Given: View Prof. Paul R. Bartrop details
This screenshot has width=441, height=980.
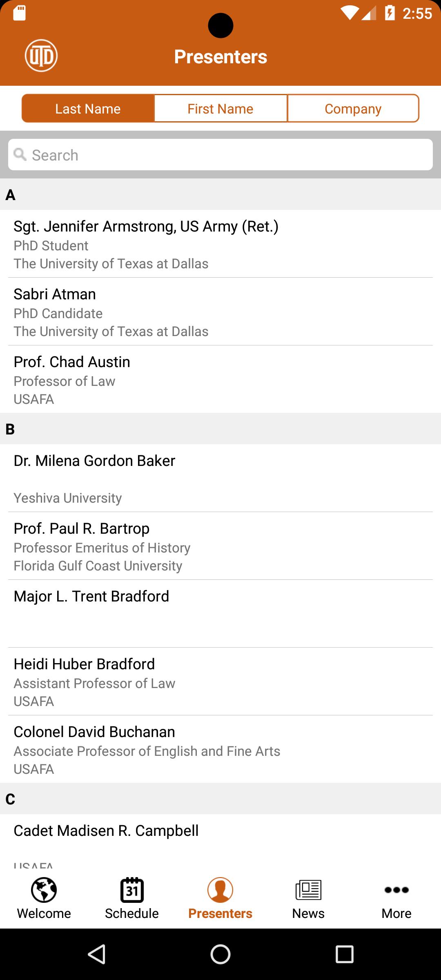Looking at the screenshot, I should coord(220,546).
